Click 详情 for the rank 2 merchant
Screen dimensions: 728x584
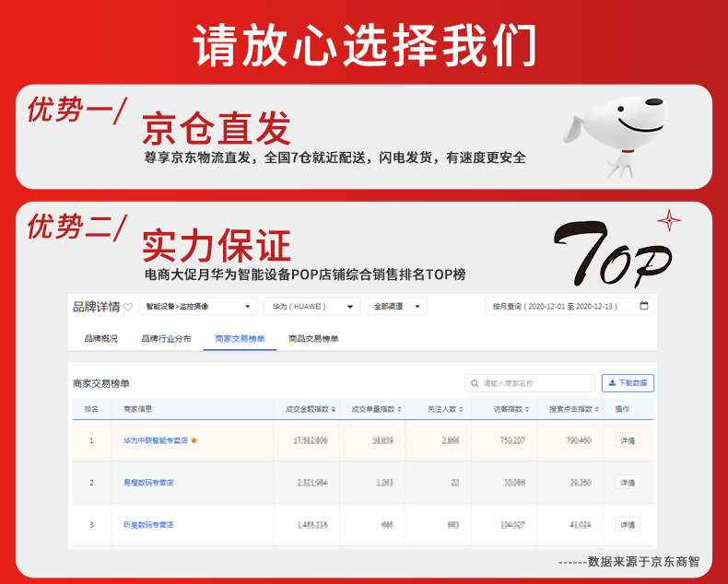point(628,483)
